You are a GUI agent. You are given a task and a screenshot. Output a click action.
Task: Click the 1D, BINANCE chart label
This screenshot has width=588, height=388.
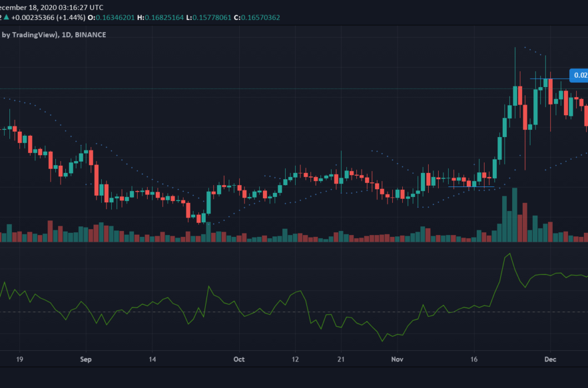[x=83, y=35]
